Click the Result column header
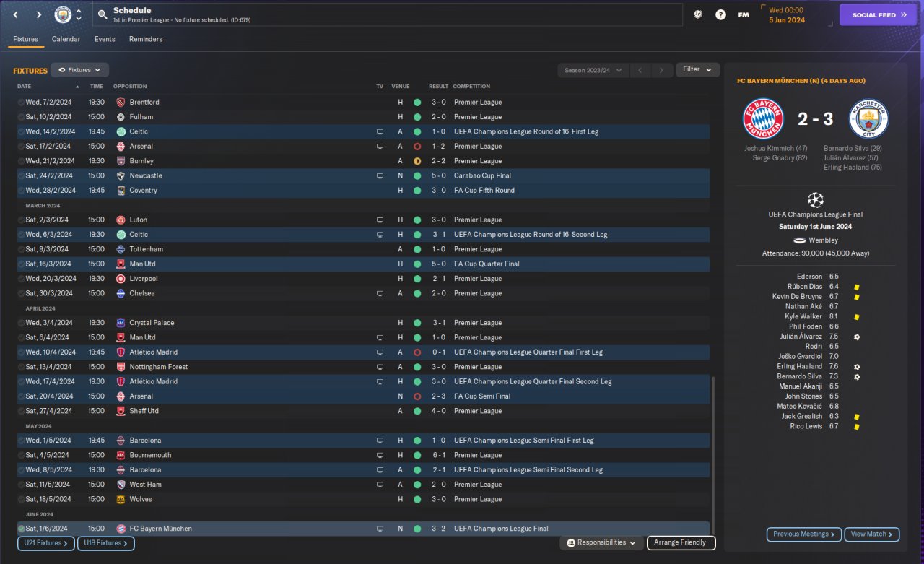Screen dimensions: 924x564 pos(439,87)
